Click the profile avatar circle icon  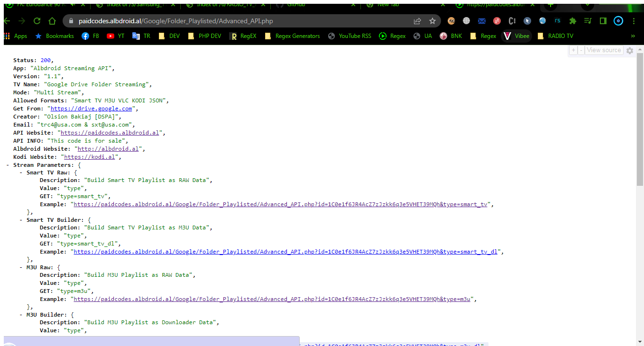pos(618,21)
